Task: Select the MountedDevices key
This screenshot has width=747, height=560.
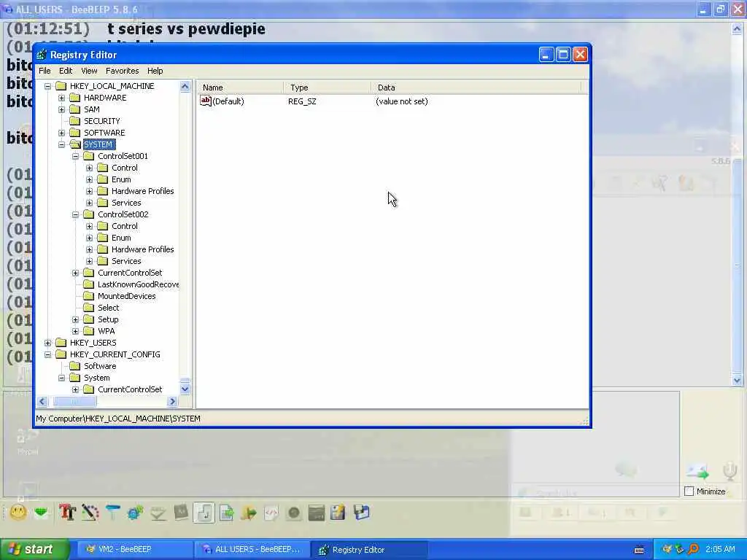Action: (x=127, y=296)
